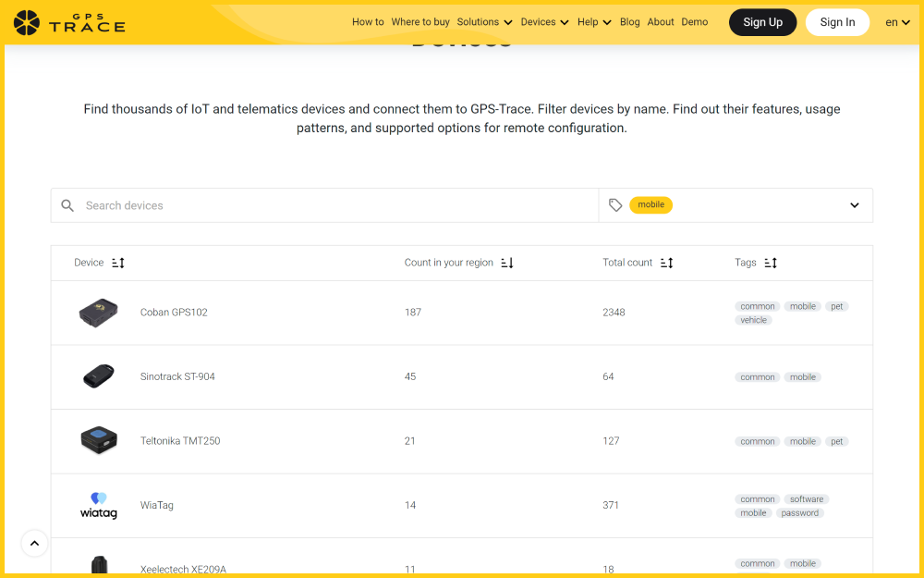Open the Solutions dropdown menu
This screenshot has width=924, height=578.
(x=484, y=22)
